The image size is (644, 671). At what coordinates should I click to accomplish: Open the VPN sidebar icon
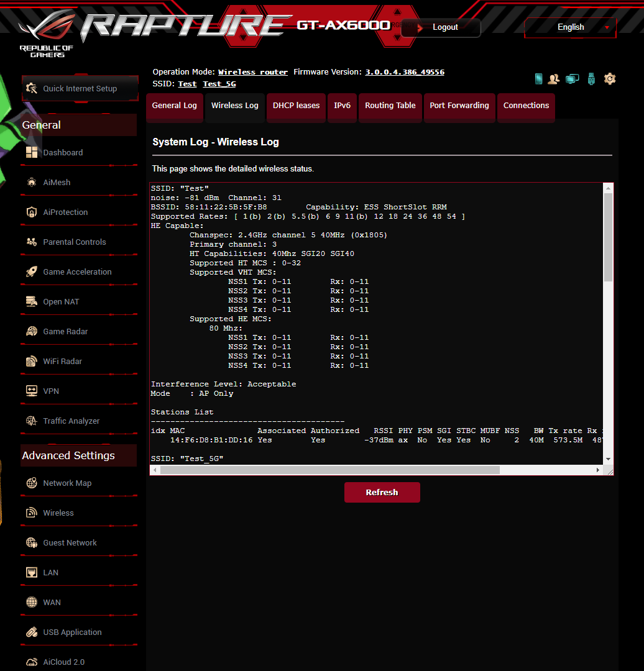(x=32, y=391)
